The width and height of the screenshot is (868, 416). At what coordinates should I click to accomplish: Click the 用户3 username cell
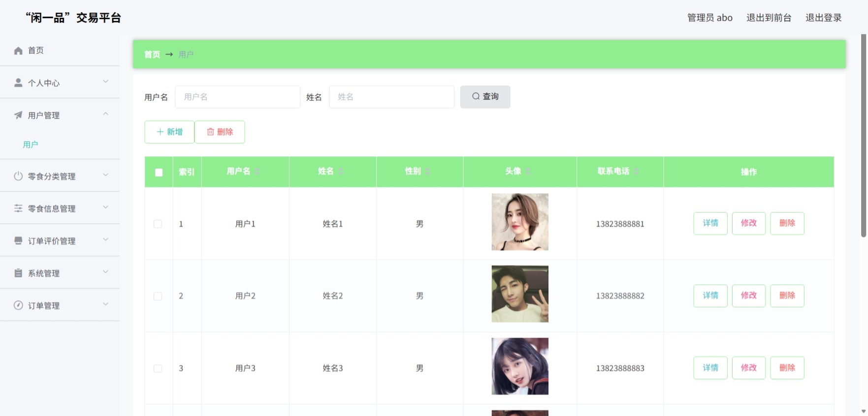pyautogui.click(x=245, y=368)
